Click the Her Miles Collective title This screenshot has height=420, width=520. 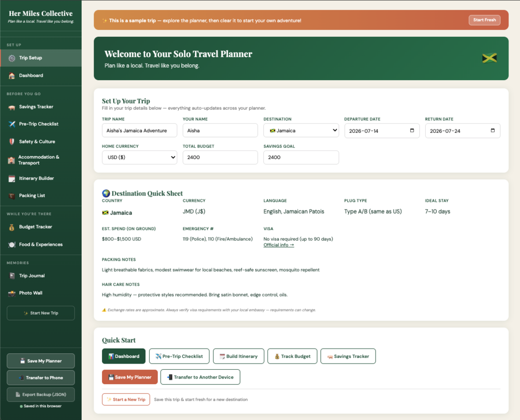click(x=41, y=13)
